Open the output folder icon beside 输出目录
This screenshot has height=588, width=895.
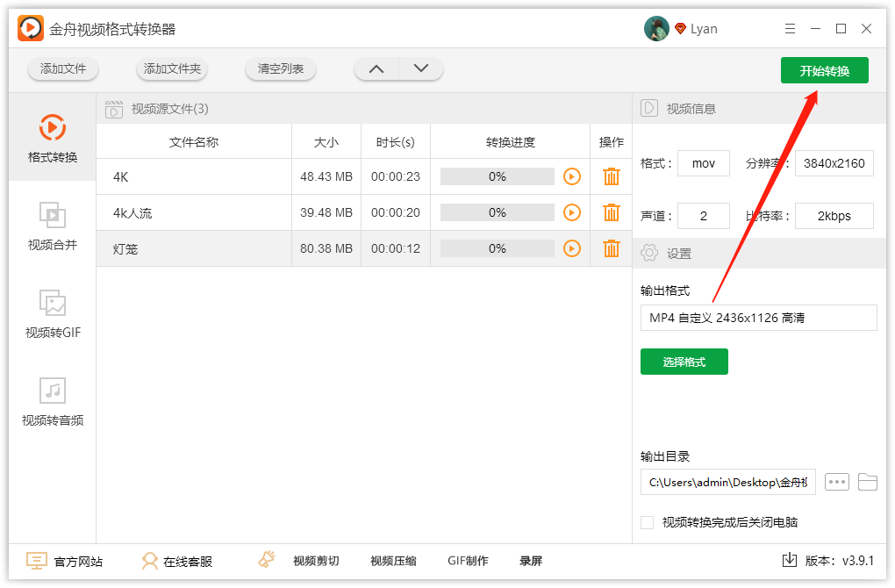(868, 481)
